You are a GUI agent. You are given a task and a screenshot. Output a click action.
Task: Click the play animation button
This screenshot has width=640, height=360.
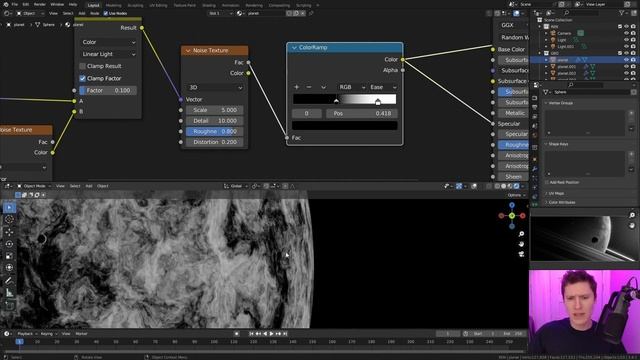point(271,334)
